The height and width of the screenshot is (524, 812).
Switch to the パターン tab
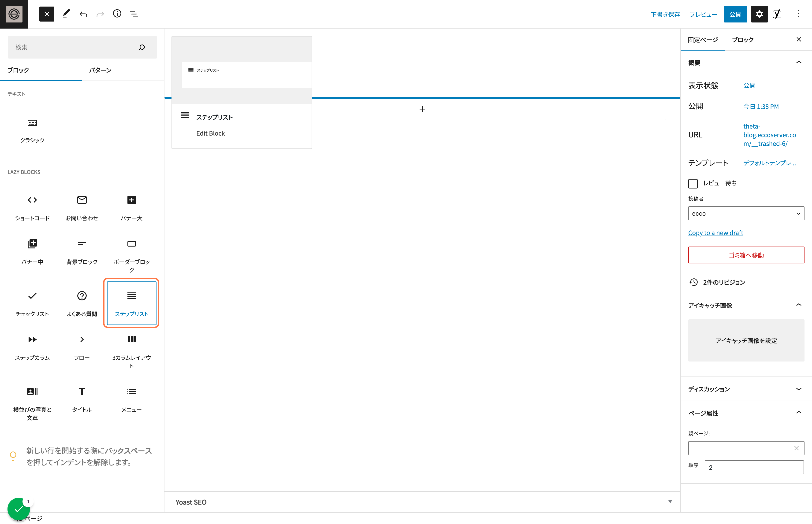click(101, 70)
